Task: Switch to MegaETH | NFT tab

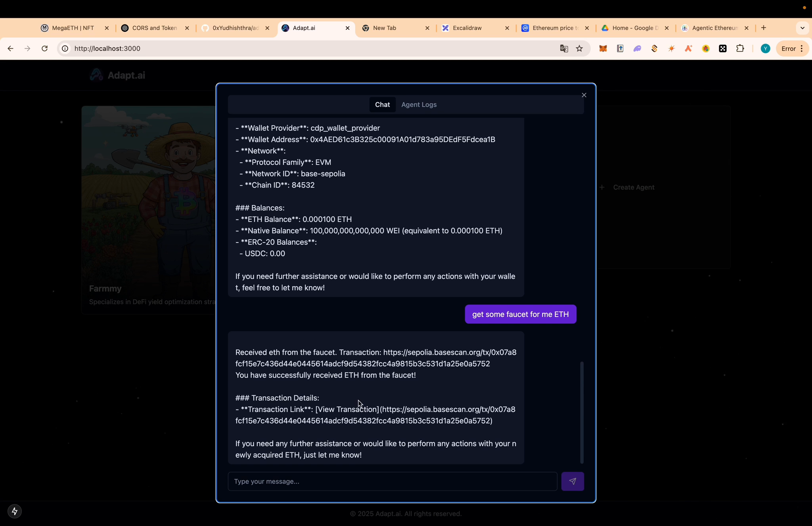Action: (x=73, y=28)
